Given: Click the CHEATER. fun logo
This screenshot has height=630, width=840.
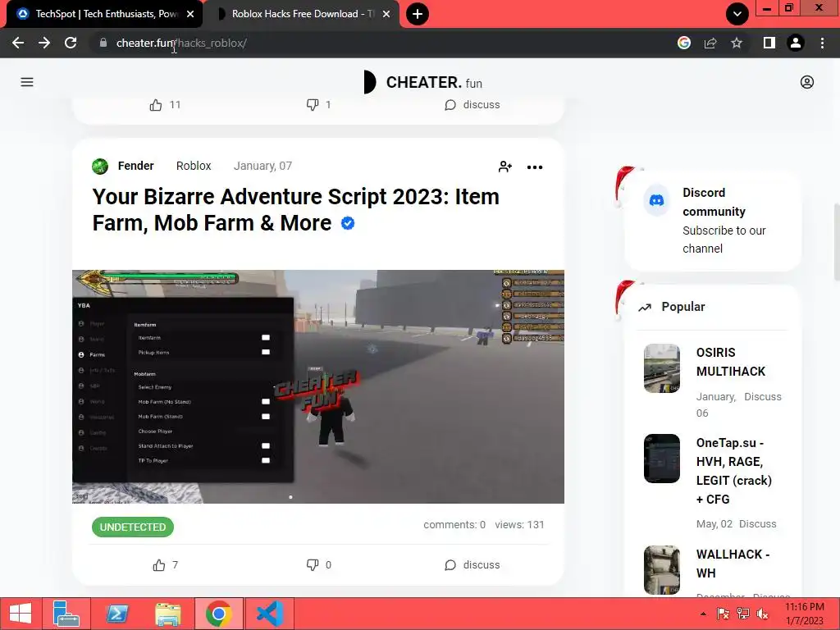Looking at the screenshot, I should pyautogui.click(x=422, y=82).
